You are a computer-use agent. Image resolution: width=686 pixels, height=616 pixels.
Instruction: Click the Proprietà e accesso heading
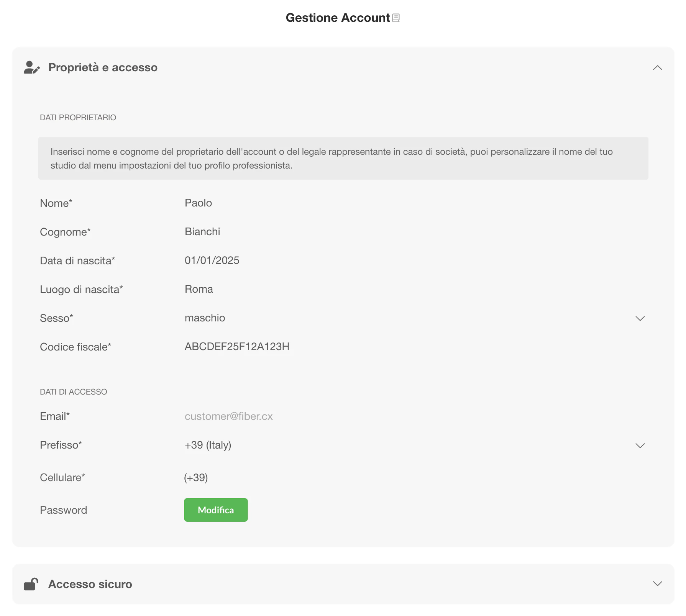pyautogui.click(x=103, y=67)
